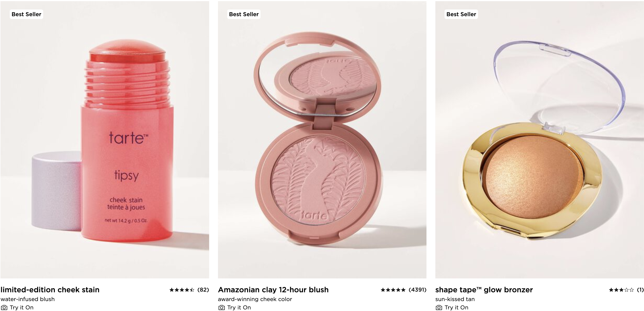Click Try it On for glow bronzer
This screenshot has width=644, height=311.
(x=457, y=308)
